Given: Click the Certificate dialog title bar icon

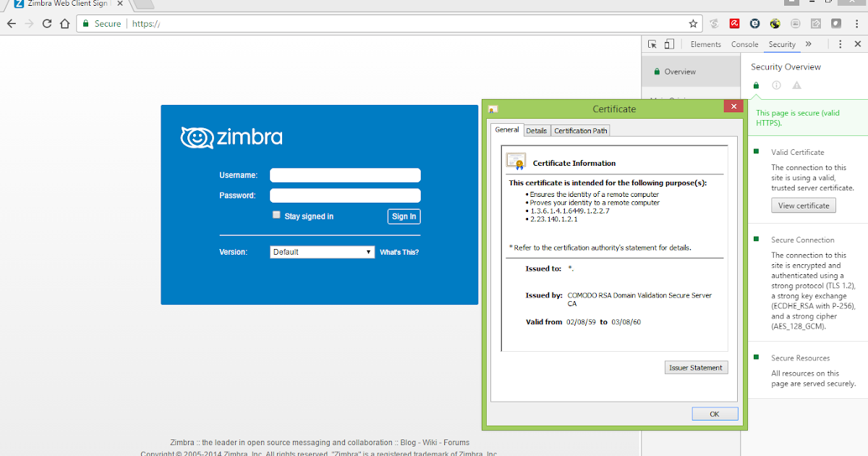Looking at the screenshot, I should pyautogui.click(x=493, y=109).
